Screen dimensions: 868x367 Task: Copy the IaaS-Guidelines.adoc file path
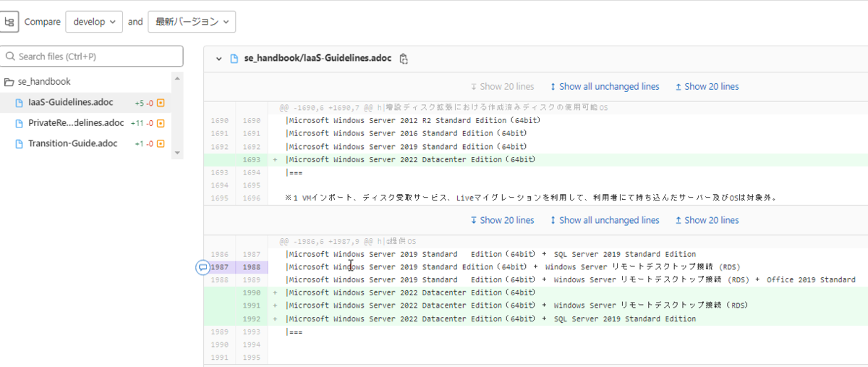pyautogui.click(x=404, y=59)
